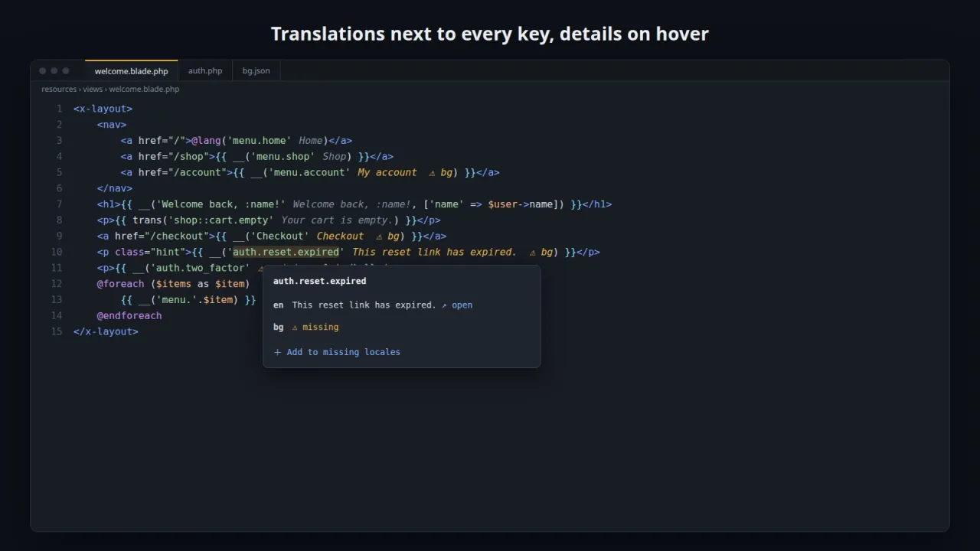Click the closing </x-layout> tag
980x551 pixels.
[x=106, y=331]
